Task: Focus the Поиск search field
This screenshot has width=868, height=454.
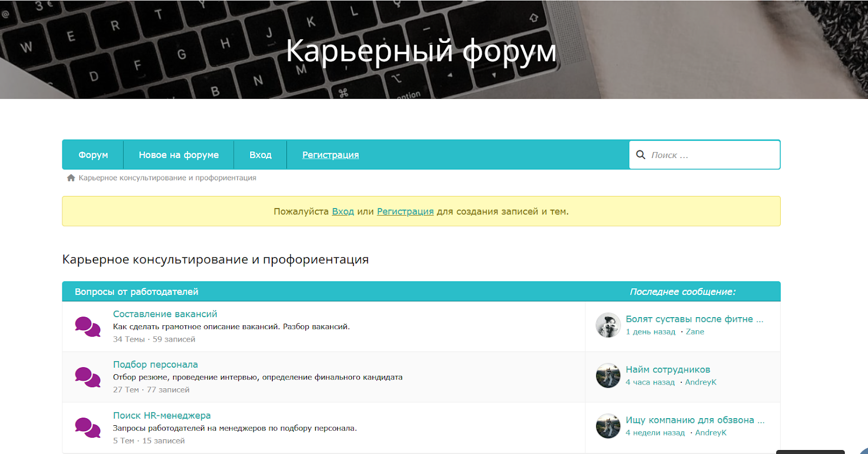Action: pos(705,155)
